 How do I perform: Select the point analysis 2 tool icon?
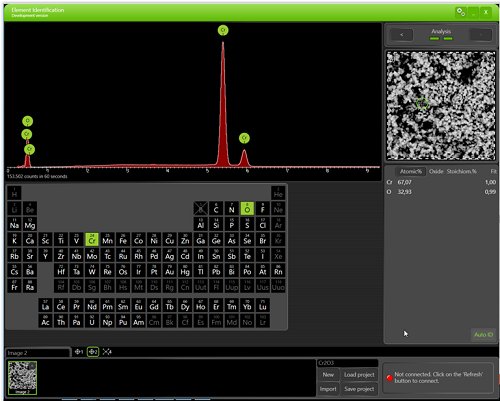[x=93, y=352]
